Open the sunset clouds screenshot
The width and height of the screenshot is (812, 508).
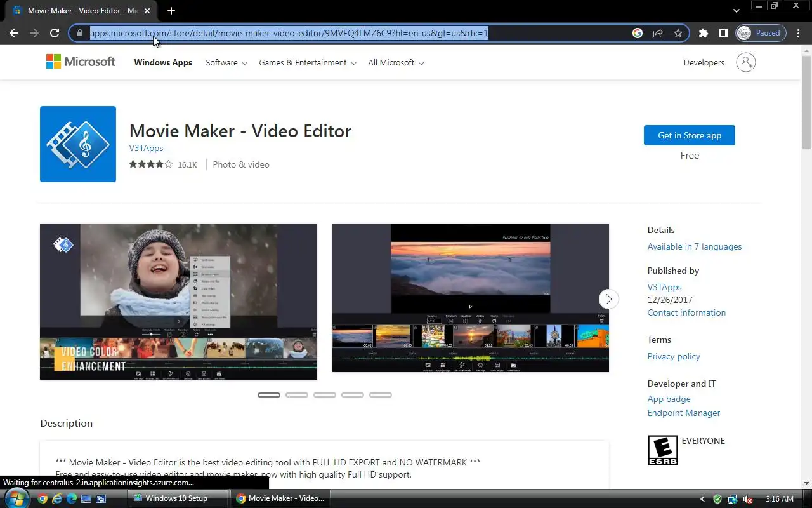click(471, 298)
